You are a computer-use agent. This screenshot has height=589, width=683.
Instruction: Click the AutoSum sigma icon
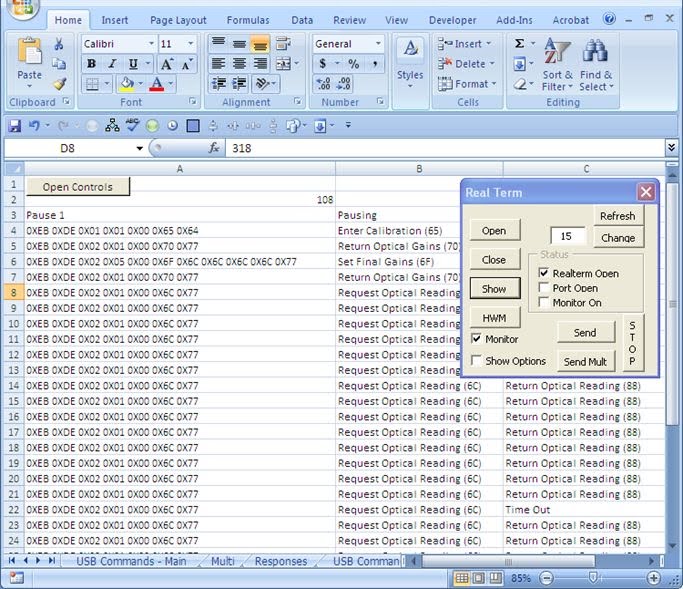pyautogui.click(x=519, y=44)
